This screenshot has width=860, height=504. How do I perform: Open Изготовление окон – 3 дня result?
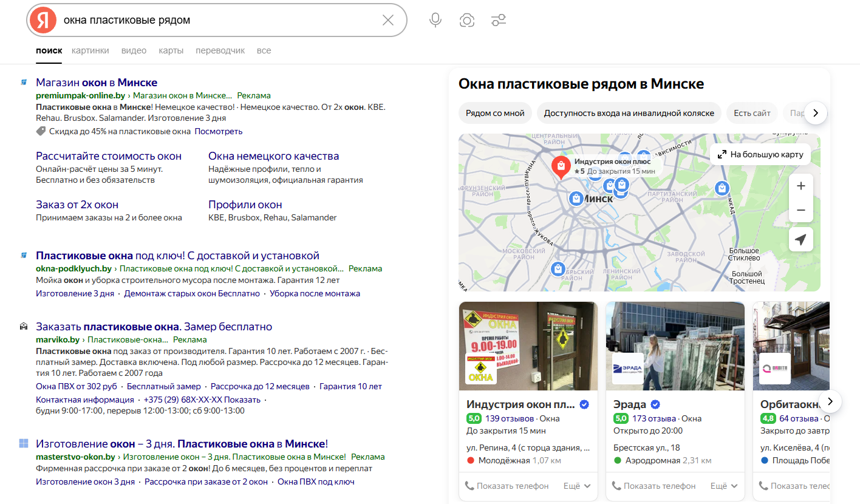(x=182, y=444)
